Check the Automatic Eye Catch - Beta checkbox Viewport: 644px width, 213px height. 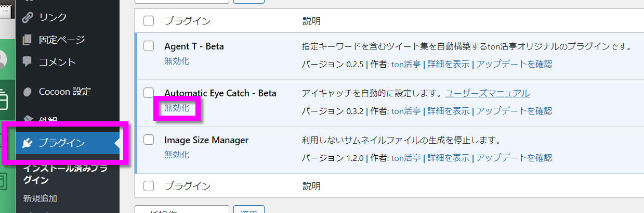click(x=149, y=93)
